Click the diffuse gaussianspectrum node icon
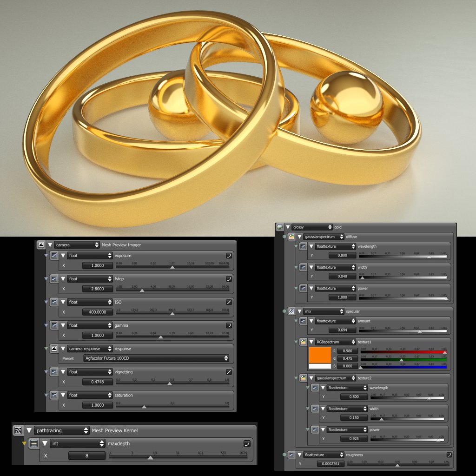 click(x=291, y=237)
